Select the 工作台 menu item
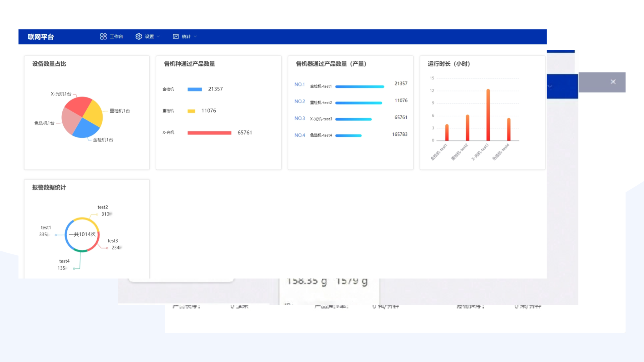 (x=116, y=36)
